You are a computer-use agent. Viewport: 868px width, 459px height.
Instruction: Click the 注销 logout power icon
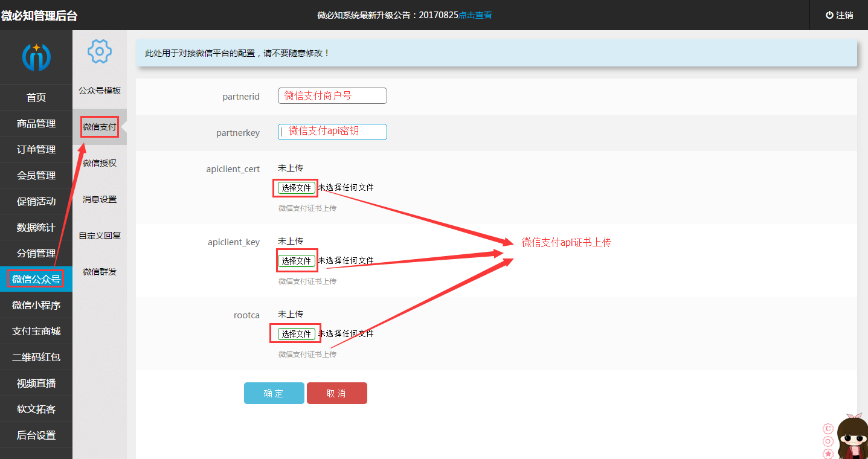coord(829,15)
